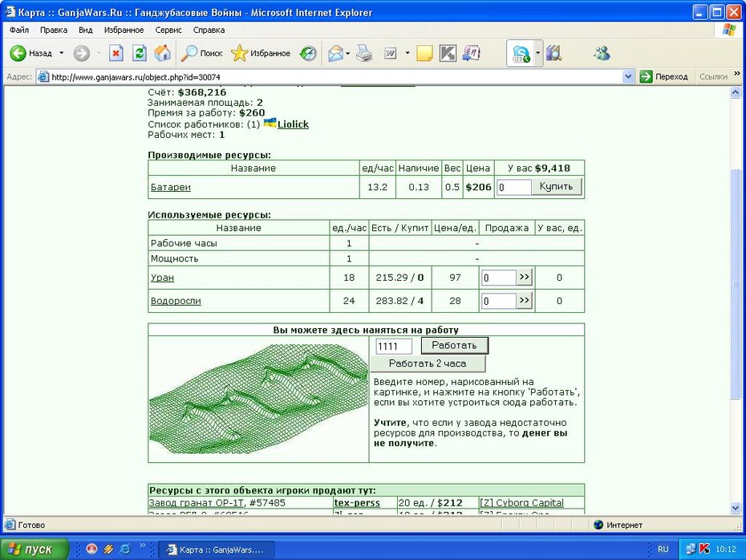Click the vertical scrollbar down arrow
Viewport: 746px width, 560px height.
tap(736, 508)
